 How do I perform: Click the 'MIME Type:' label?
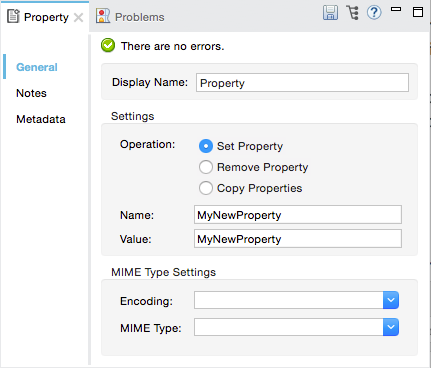click(151, 328)
